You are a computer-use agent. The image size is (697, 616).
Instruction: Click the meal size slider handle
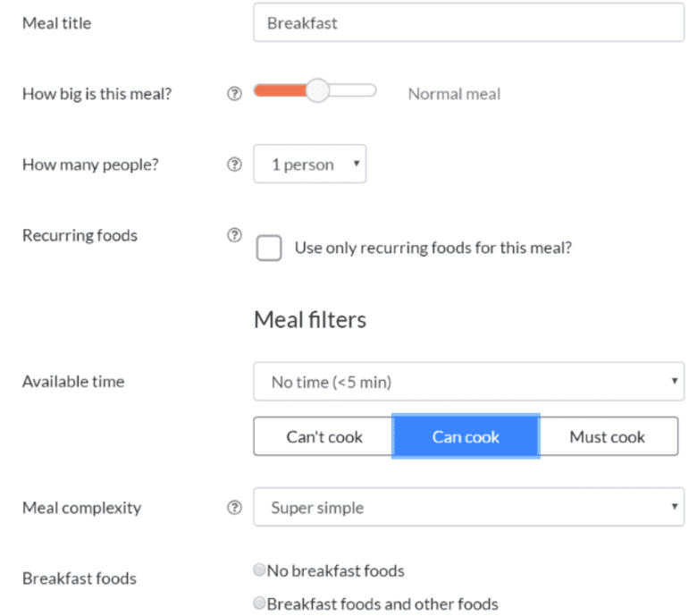coord(317,90)
